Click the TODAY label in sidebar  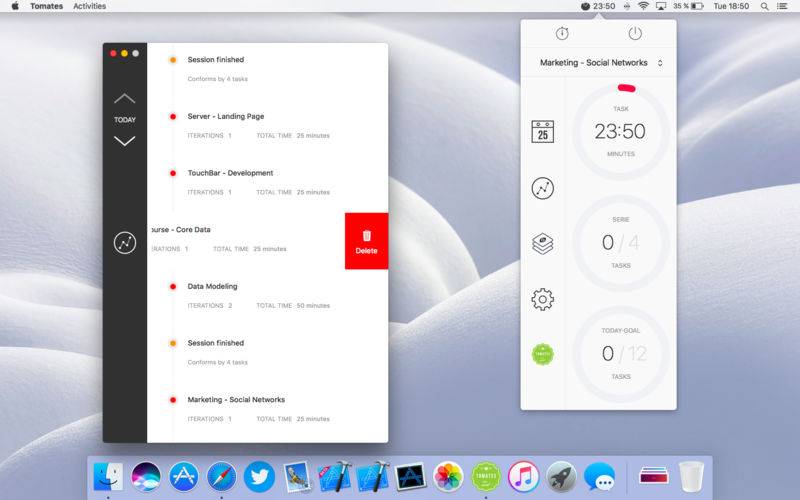pos(124,120)
